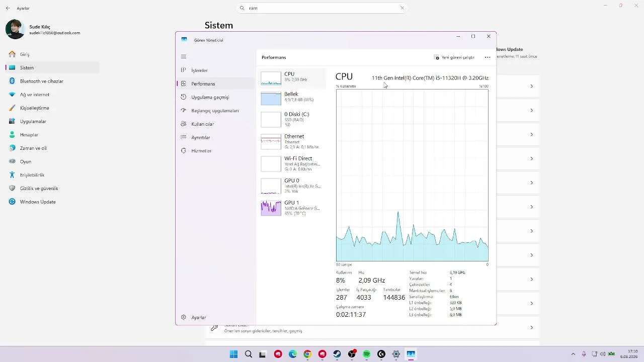Select Sistem in Settings sidebar
Viewport: 644px width, 362px height.
point(52,68)
